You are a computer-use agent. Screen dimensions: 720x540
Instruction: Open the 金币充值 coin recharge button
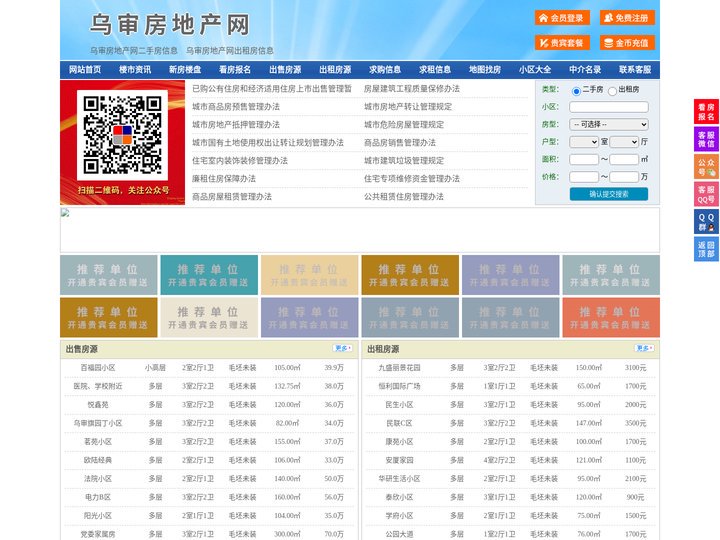(627, 43)
